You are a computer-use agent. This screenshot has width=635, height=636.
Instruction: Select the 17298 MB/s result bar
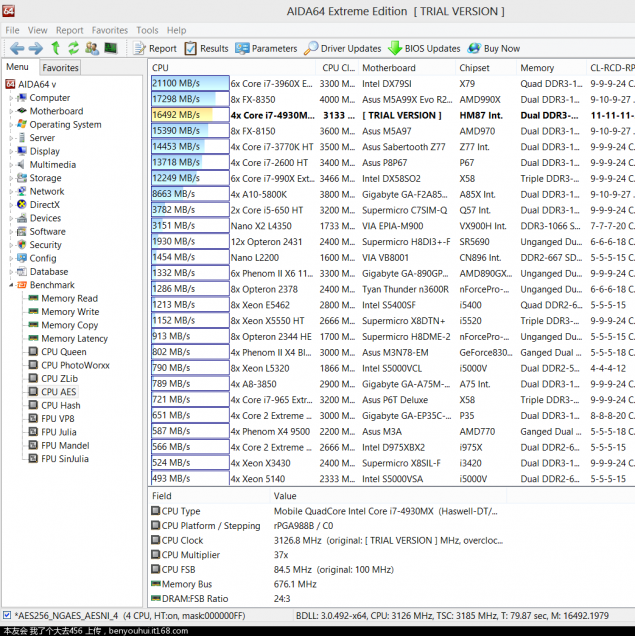pyautogui.click(x=190, y=99)
